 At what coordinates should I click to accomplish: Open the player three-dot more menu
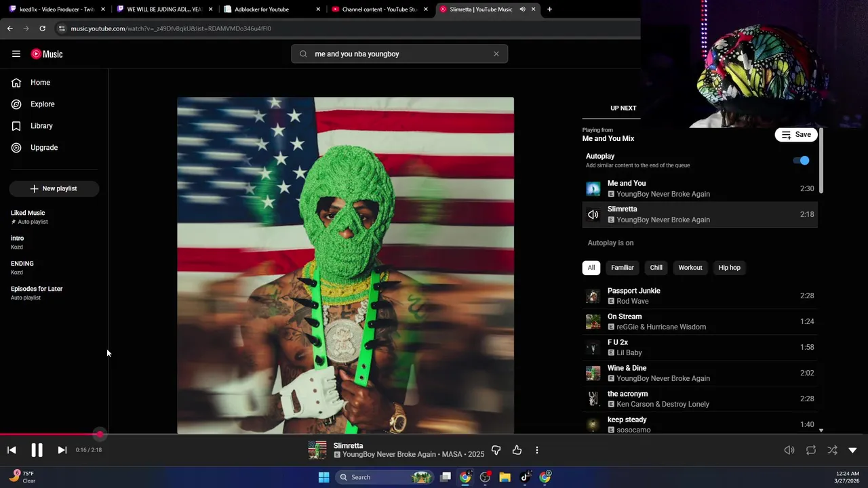(537, 450)
